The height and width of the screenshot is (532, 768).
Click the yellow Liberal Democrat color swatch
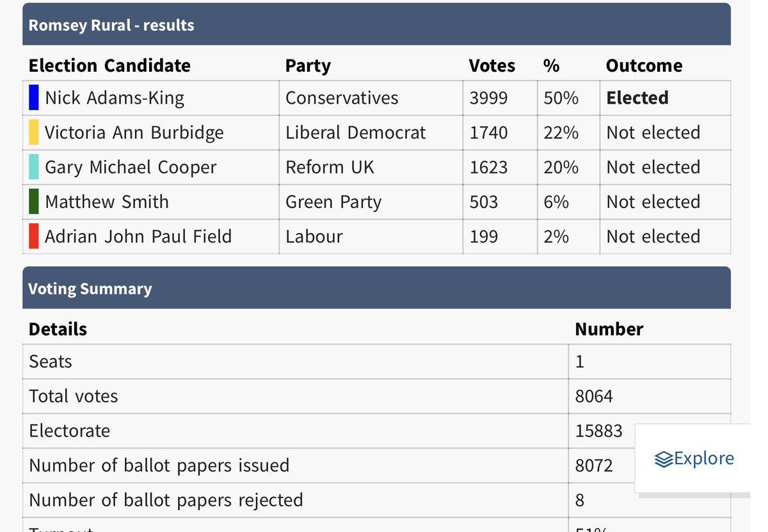[x=34, y=133]
